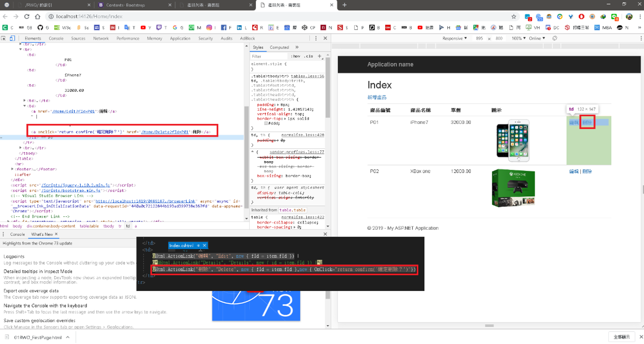Open the Instagram bookmark icon
This screenshot has height=344, width=644.
tap(209, 28)
